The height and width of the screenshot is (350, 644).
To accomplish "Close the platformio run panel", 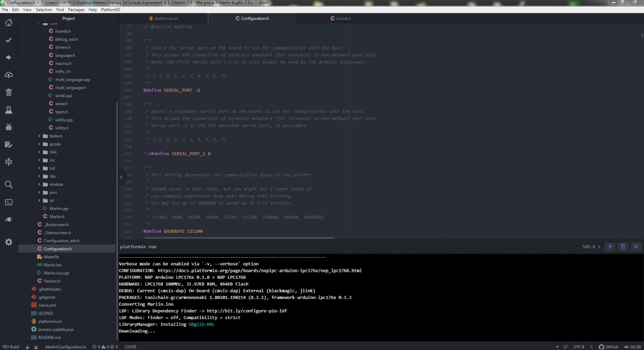I will (636, 247).
